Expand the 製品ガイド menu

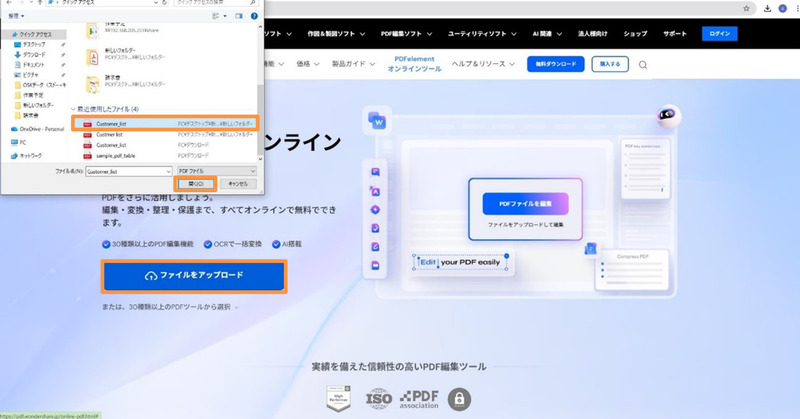pos(353,64)
